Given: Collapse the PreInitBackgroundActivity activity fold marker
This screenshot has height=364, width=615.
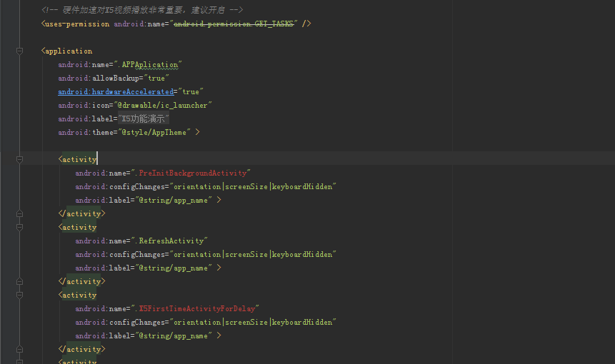Looking at the screenshot, I should coord(19,159).
